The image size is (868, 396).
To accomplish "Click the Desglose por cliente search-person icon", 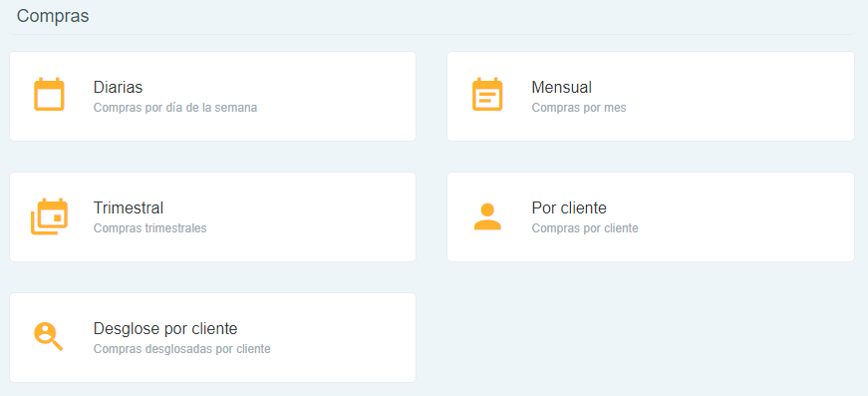I will (49, 336).
